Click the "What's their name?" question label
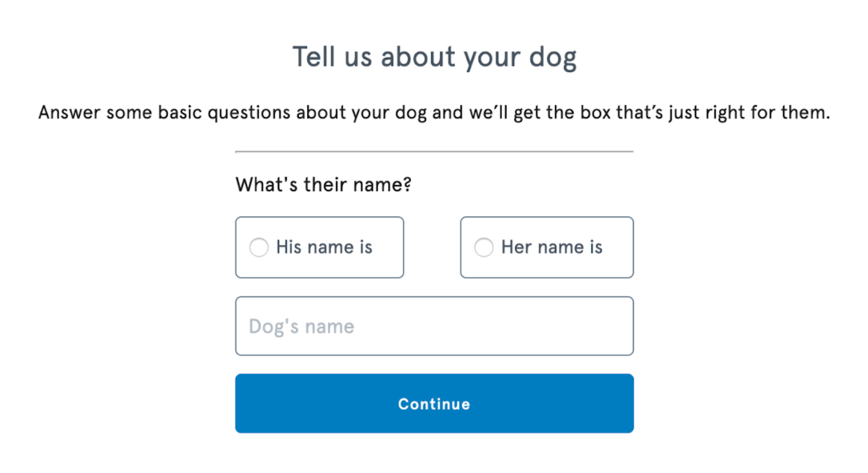This screenshot has height=473, width=868. (x=323, y=185)
